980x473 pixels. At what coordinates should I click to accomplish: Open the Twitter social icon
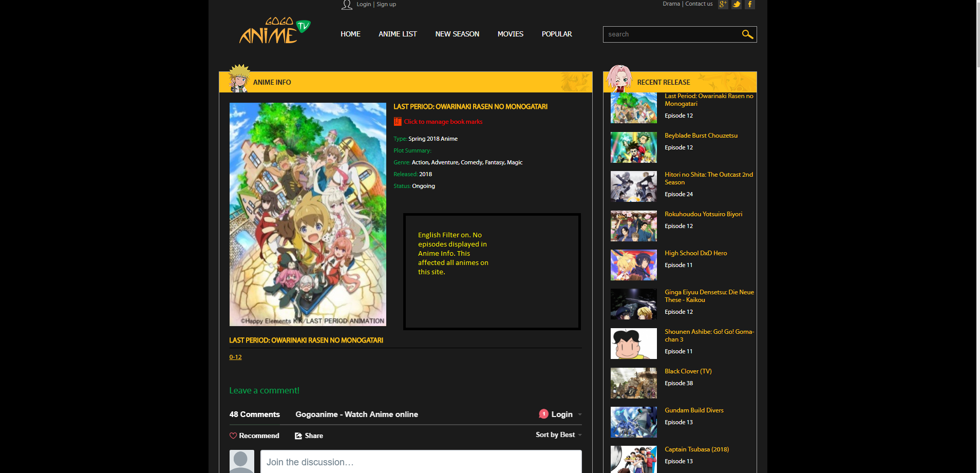pos(737,4)
